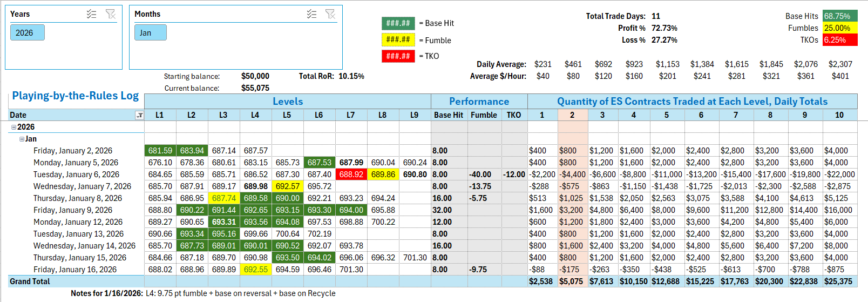This screenshot has height=302, width=868.
Task: Select the Levels header band
Action: (287, 102)
